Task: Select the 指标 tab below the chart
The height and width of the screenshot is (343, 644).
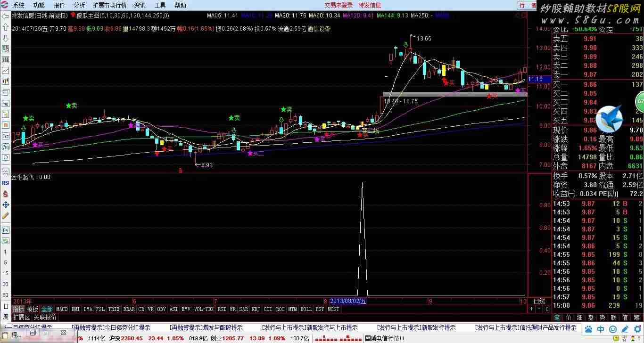Action: [18, 309]
